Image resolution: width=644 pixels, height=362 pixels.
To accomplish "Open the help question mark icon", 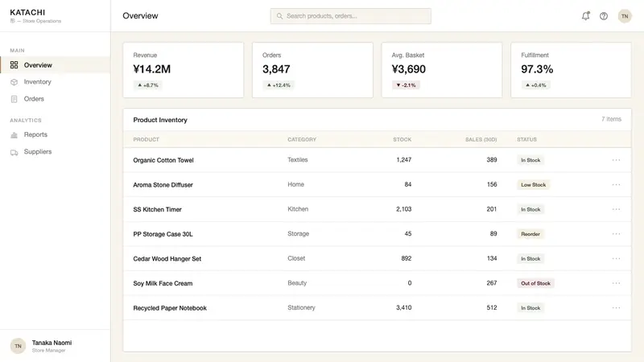I will tap(603, 16).
